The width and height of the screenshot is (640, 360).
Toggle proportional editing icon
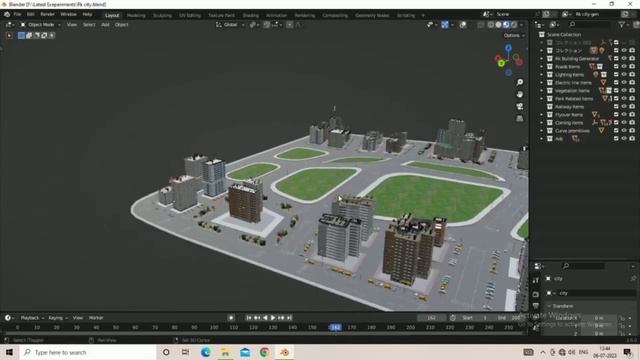pos(289,25)
